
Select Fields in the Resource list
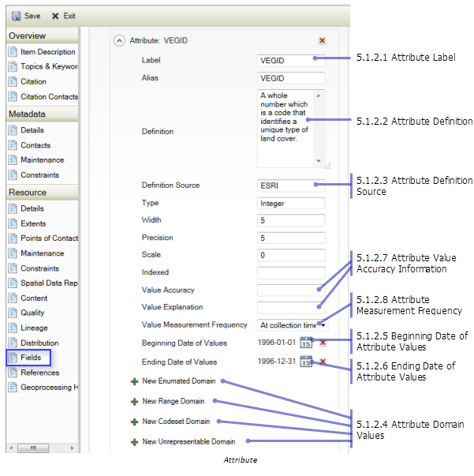[30, 358]
